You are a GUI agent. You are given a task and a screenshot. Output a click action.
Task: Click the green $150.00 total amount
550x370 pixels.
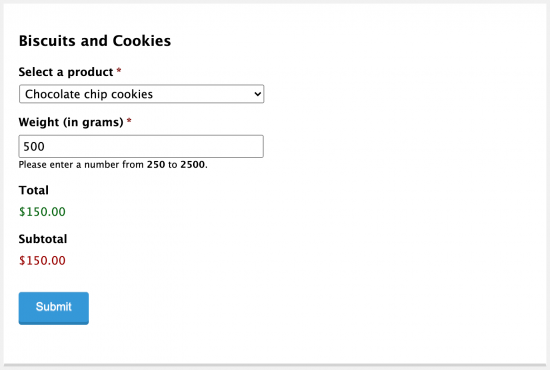(x=42, y=212)
